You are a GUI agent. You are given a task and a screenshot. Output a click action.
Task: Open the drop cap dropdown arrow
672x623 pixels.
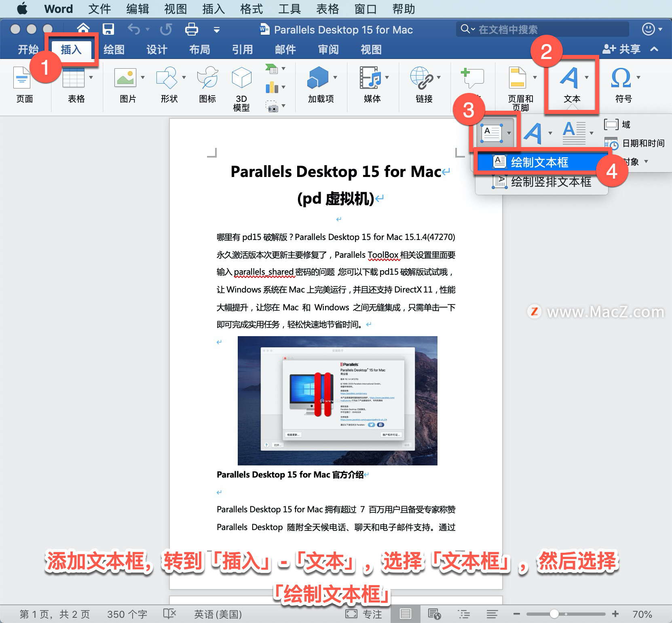pos(592,133)
